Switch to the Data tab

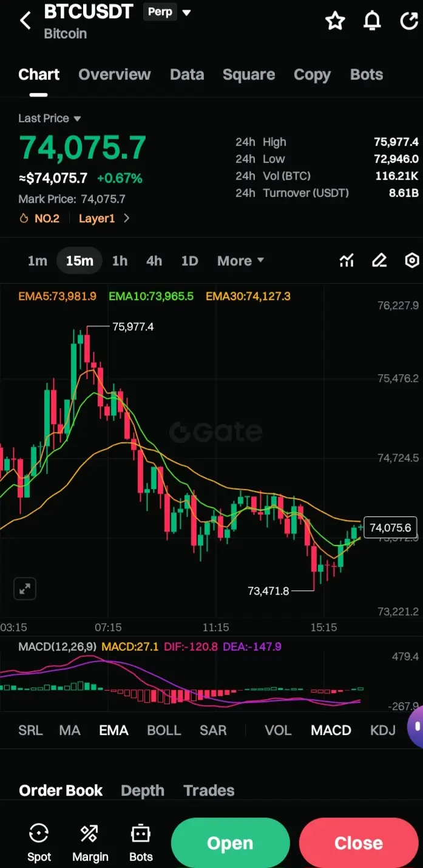pyautogui.click(x=187, y=75)
